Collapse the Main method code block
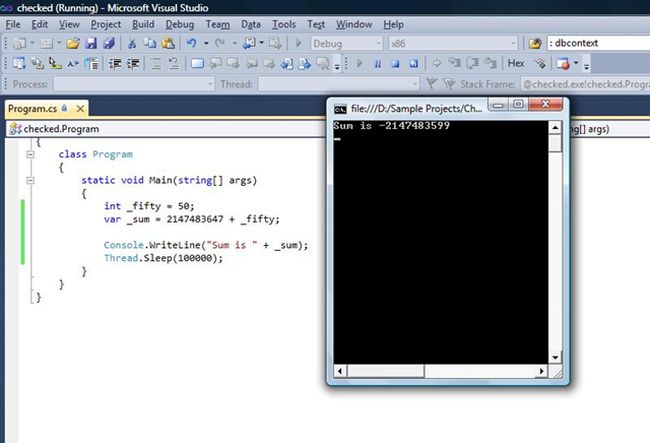The height and width of the screenshot is (443, 650). (x=30, y=180)
